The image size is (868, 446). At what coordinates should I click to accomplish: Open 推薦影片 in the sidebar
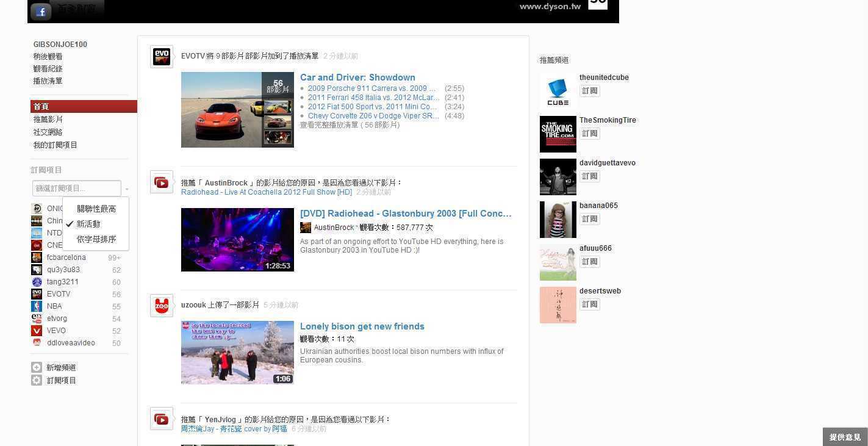(48, 120)
